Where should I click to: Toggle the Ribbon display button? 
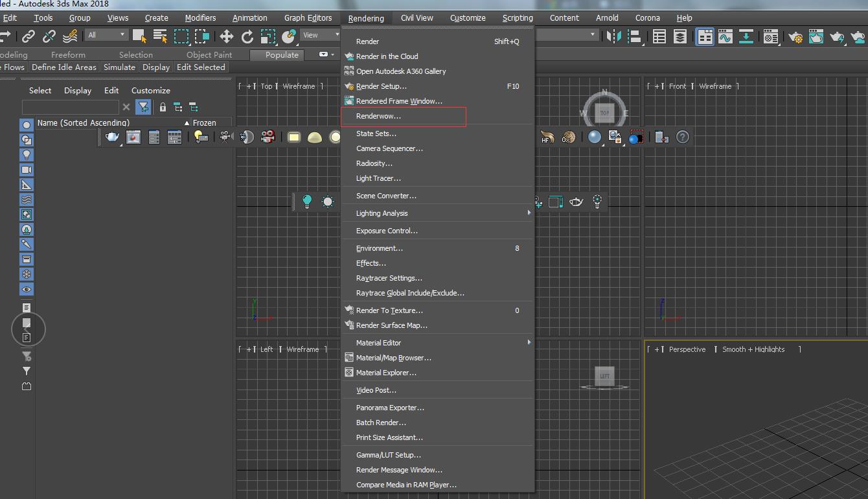tap(705, 36)
